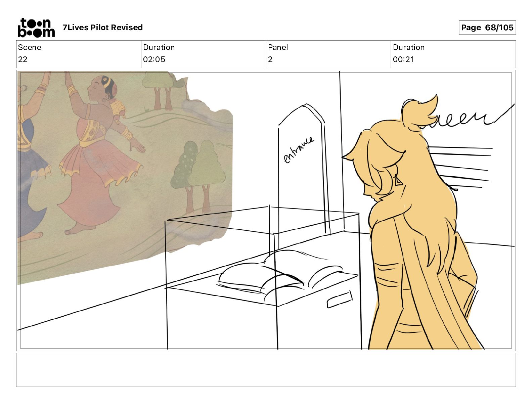Select the scene duration value "02:05"
The height and width of the screenshot is (411, 532).
click(154, 59)
